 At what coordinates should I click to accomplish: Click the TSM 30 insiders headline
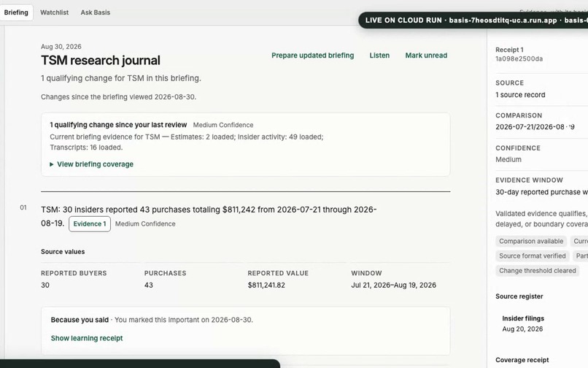point(209,216)
